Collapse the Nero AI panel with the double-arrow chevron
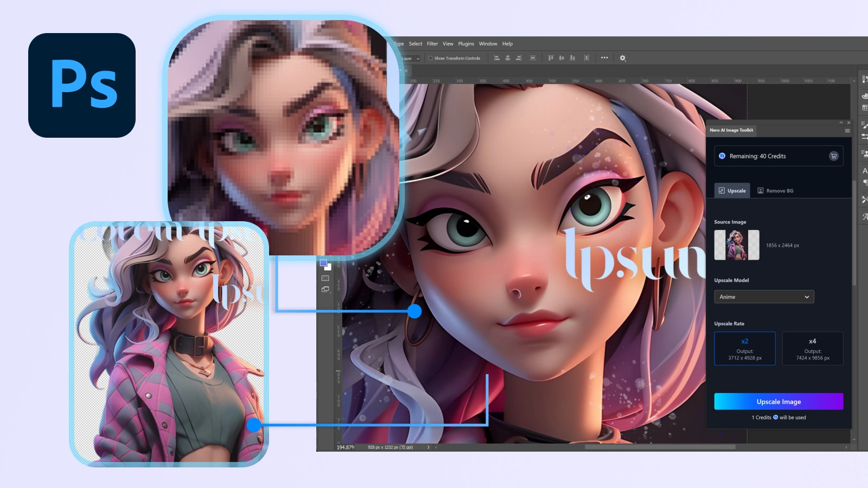The image size is (868, 488). click(x=841, y=123)
